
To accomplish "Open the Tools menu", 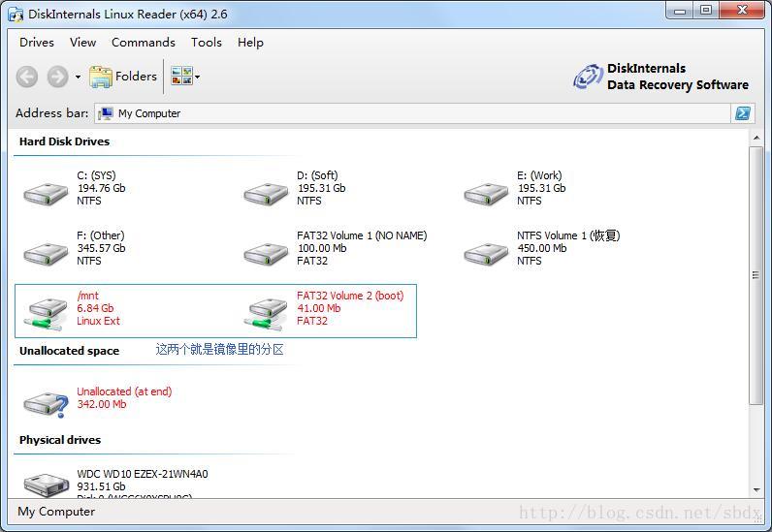I will click(x=207, y=43).
